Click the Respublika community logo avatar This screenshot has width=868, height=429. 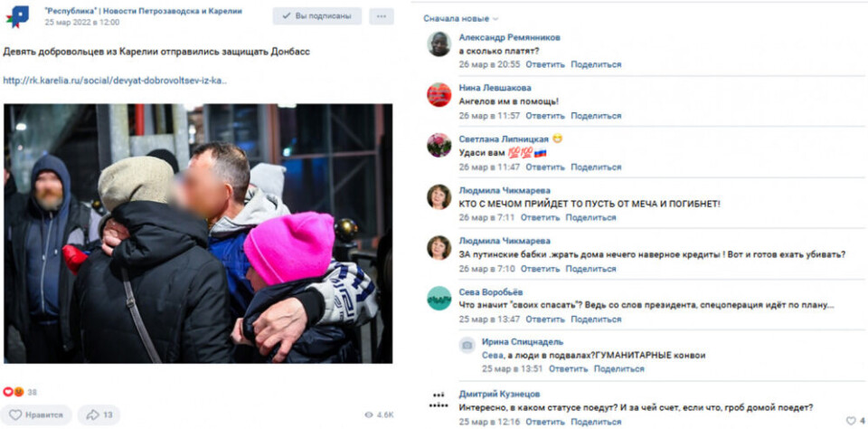point(19,16)
